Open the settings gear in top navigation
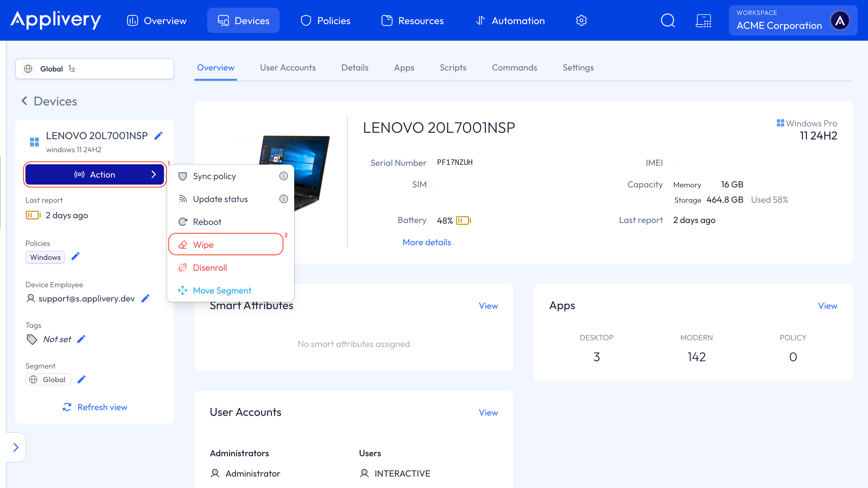The width and height of the screenshot is (868, 488). 581,21
